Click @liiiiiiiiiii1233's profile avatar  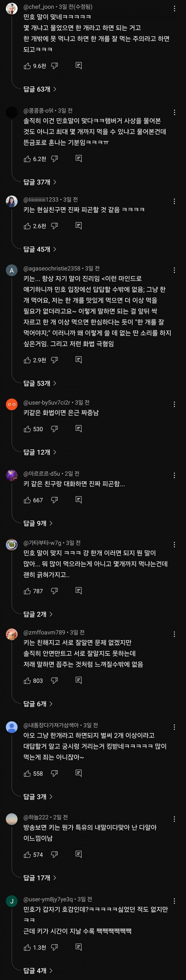coord(12,201)
